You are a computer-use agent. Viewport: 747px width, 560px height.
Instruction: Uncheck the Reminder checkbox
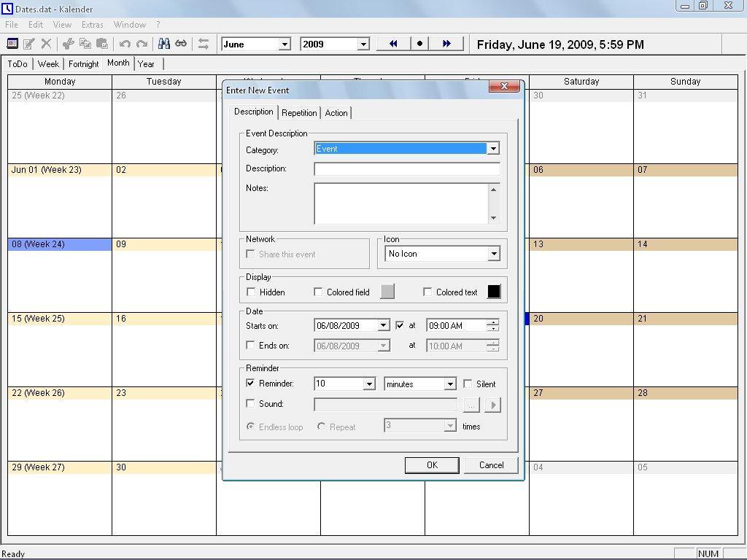250,383
